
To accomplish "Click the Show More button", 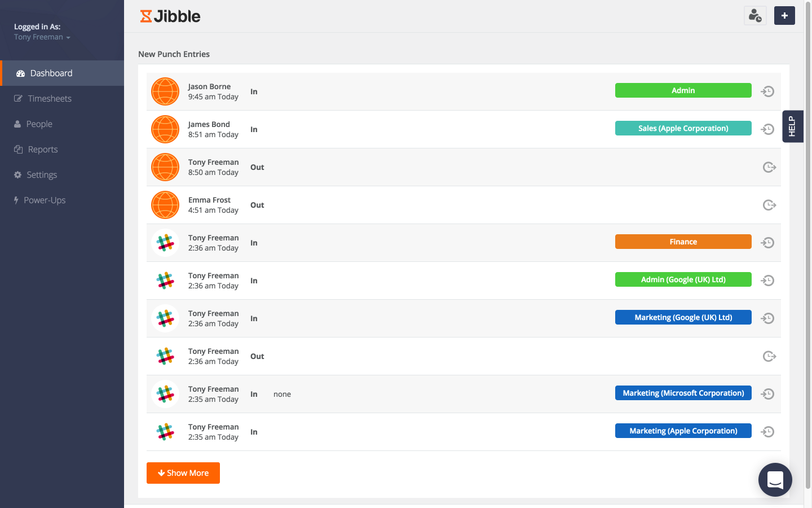I will click(183, 473).
